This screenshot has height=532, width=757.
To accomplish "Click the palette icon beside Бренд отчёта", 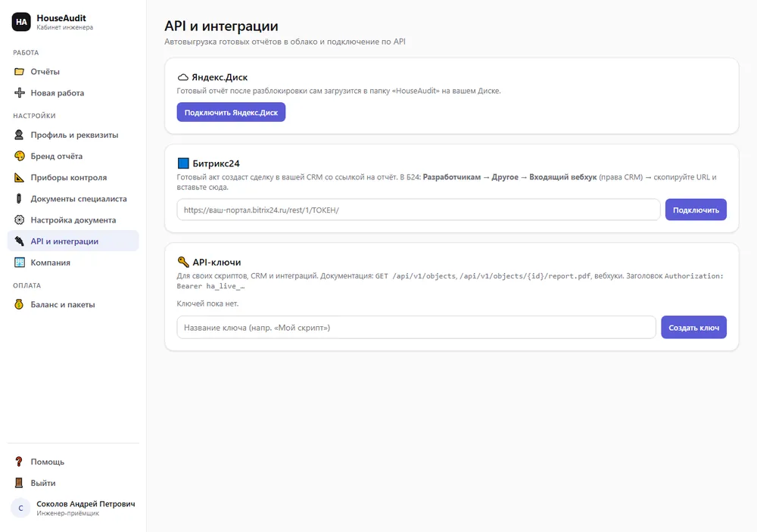I will pos(20,156).
